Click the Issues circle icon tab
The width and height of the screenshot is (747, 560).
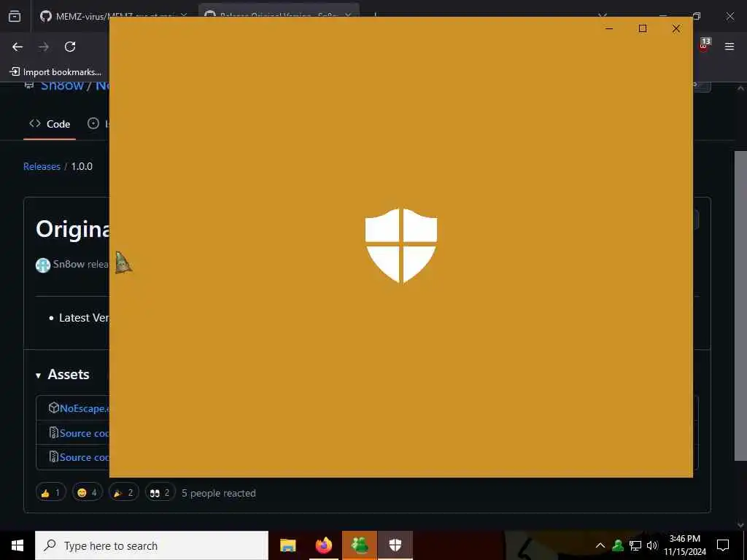point(93,123)
